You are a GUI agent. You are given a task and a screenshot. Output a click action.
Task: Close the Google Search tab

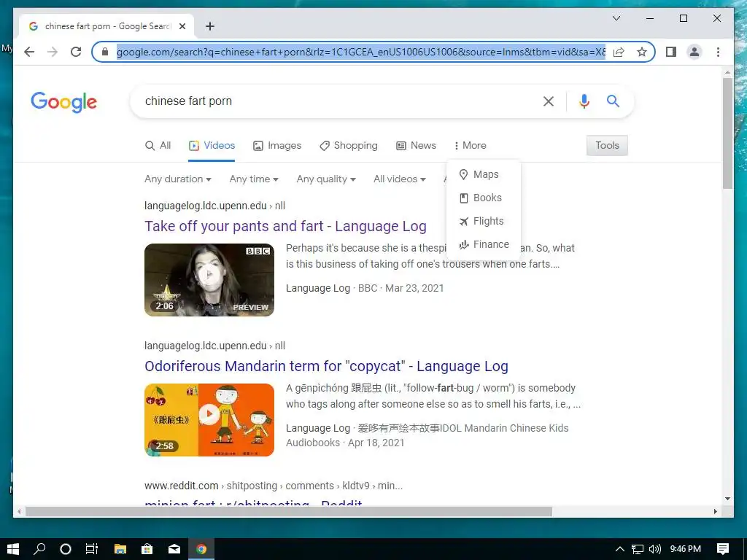182,26
